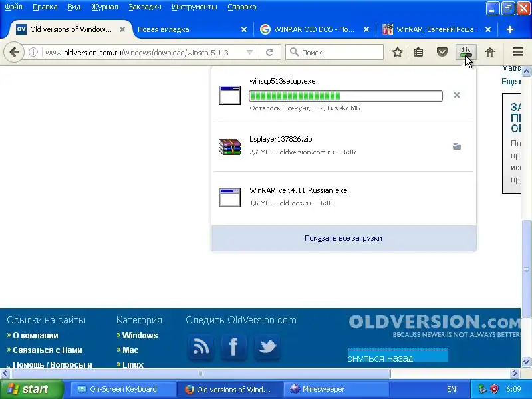
Task: Open the Firefox hamburger menu
Action: pos(518,52)
